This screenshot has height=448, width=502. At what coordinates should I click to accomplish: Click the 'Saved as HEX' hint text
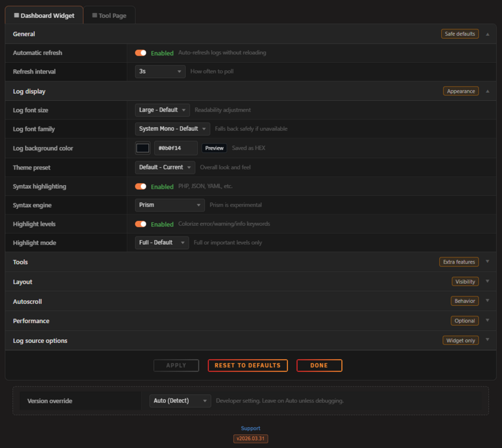[x=249, y=148]
